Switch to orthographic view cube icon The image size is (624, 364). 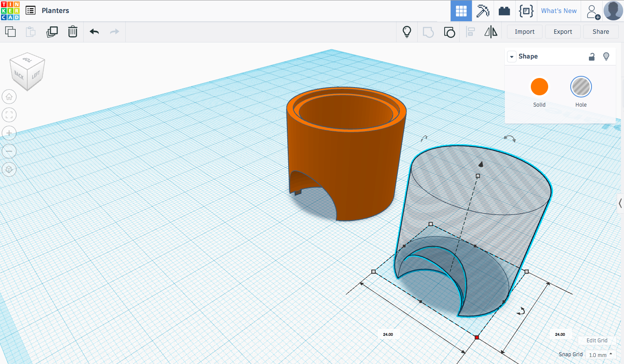[9, 169]
